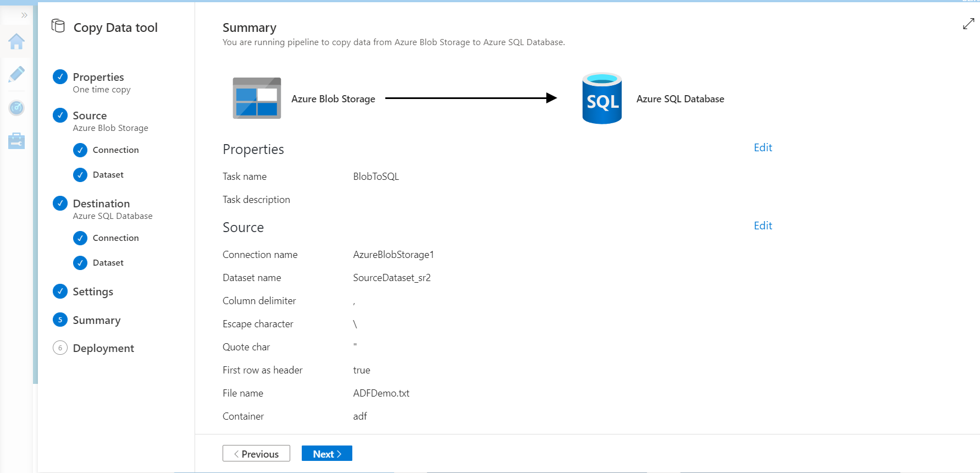980x473 pixels.
Task: Go to the Source wizard step
Action: [x=90, y=116]
